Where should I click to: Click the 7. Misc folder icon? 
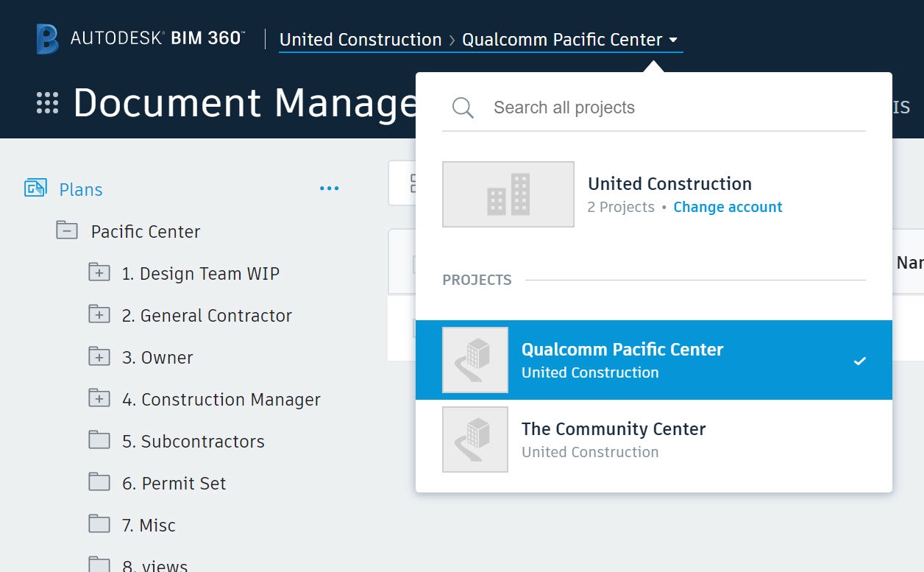99,524
